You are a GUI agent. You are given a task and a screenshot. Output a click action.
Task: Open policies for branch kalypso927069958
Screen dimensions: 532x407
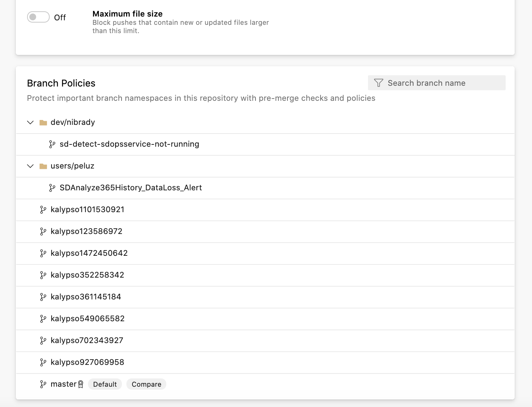(x=88, y=362)
